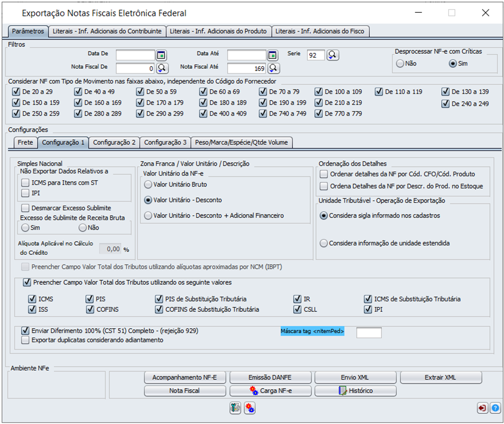Screen dimensions: 504x424
Task: Open the Configuração 3 tab
Action: point(165,143)
